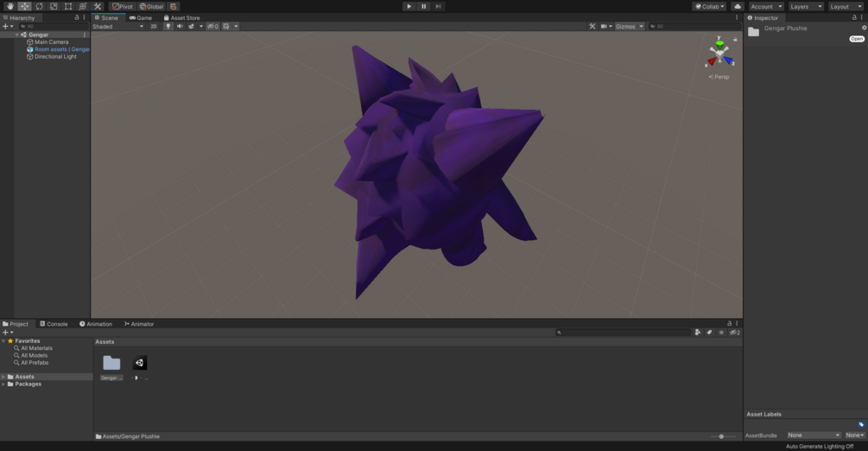Toggle Hierarchy panel lock icon

point(77,18)
